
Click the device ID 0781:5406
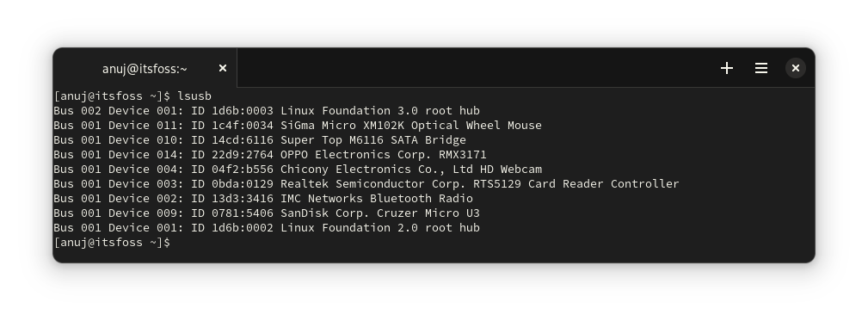243,213
